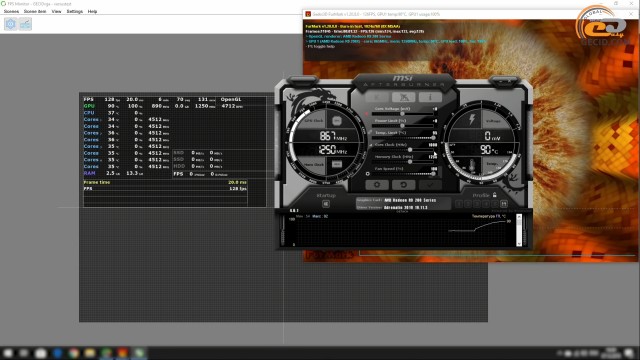Click the lightning bolt voltage icon

[472, 119]
